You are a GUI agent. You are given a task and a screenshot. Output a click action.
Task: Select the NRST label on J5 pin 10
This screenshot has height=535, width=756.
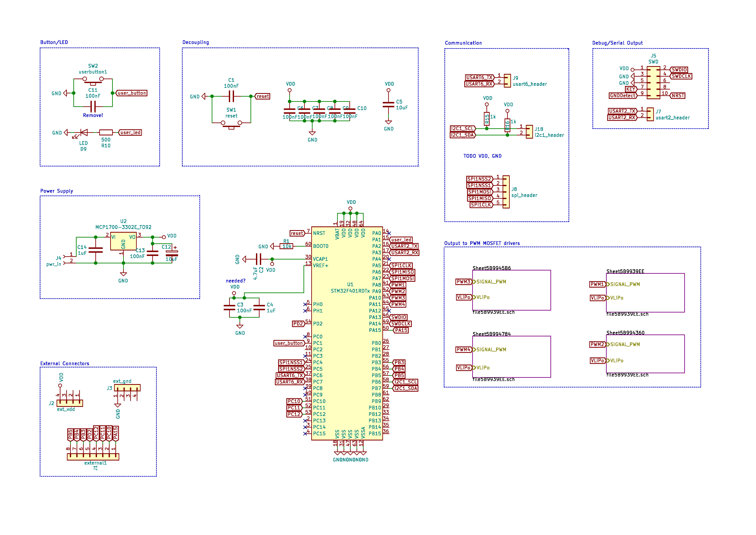tap(678, 95)
